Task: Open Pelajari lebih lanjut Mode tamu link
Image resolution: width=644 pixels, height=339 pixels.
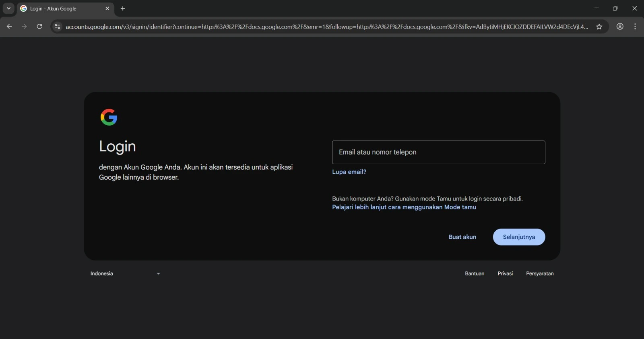Action: point(404,207)
